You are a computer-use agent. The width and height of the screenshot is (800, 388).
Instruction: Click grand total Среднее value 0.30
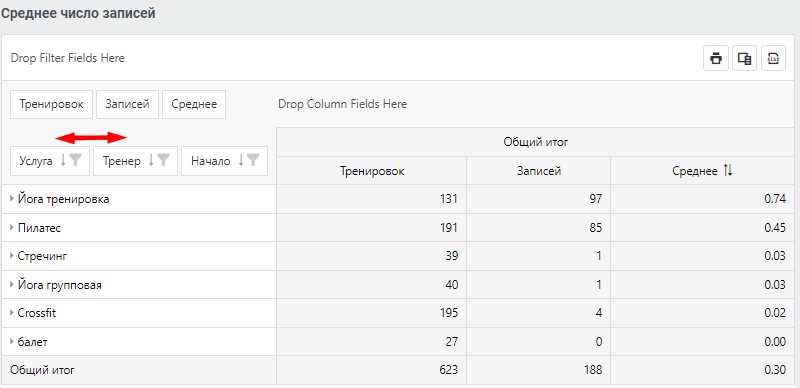click(775, 370)
